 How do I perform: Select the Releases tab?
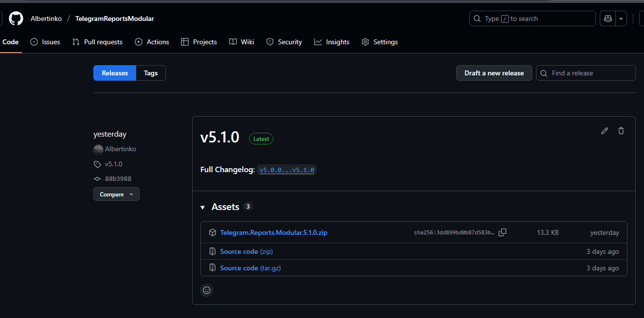(x=115, y=73)
